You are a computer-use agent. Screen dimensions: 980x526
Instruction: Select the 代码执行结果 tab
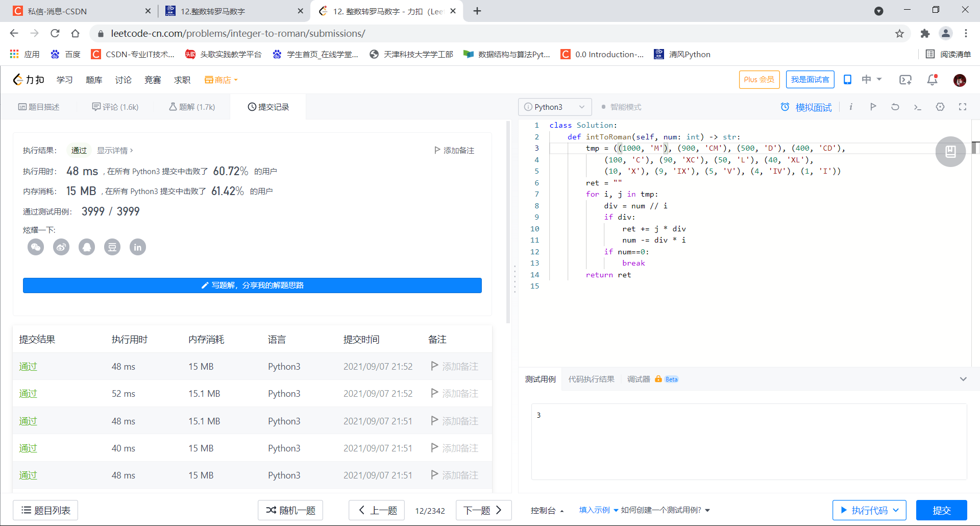[x=591, y=379]
